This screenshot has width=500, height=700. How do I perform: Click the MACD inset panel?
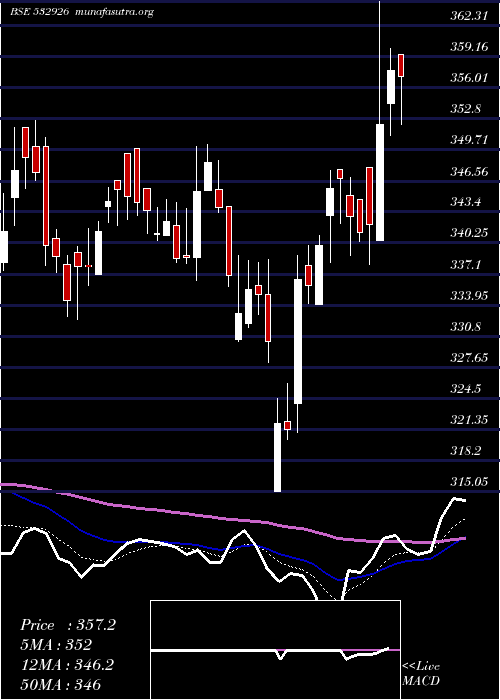(x=275, y=650)
